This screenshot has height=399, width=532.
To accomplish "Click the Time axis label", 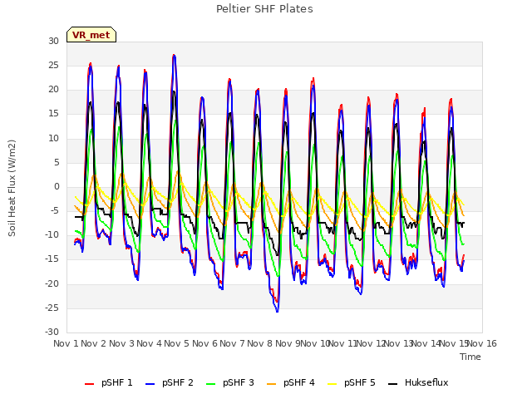I will pyautogui.click(x=470, y=357).
